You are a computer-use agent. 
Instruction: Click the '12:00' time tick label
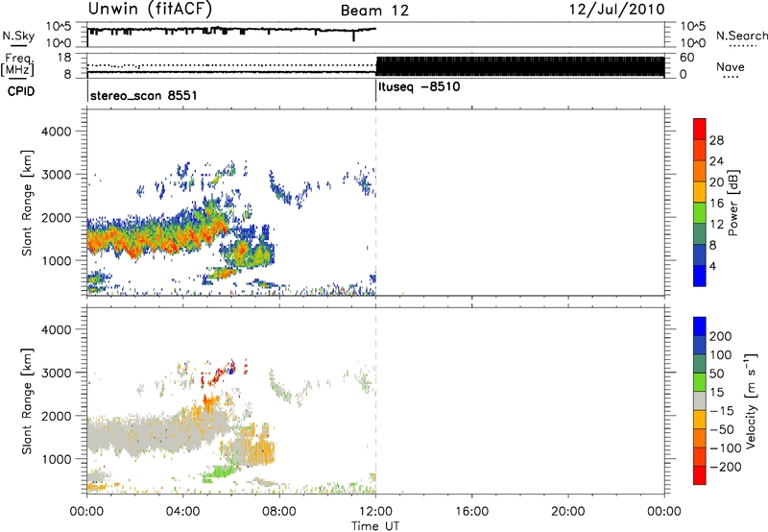click(x=375, y=512)
